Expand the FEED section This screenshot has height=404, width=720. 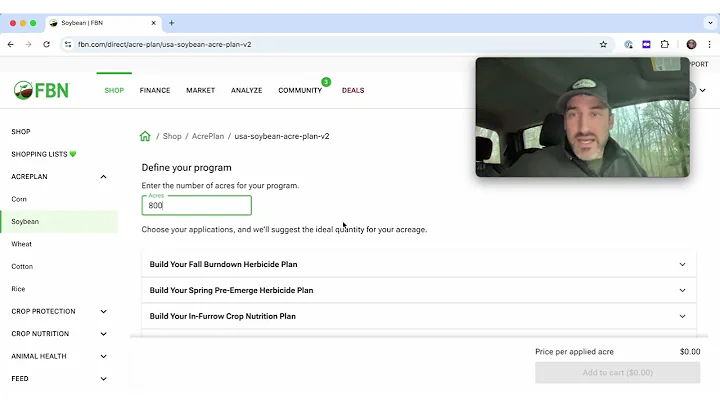(x=103, y=379)
